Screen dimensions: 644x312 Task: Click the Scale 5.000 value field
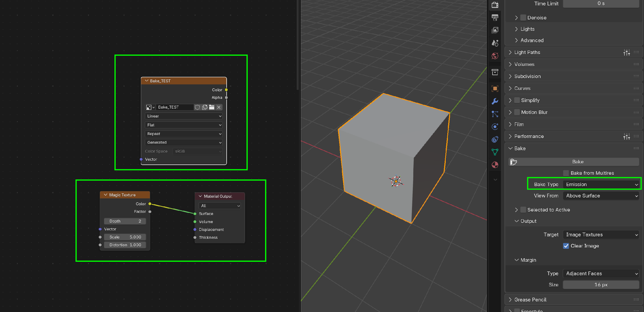pyautogui.click(x=125, y=237)
